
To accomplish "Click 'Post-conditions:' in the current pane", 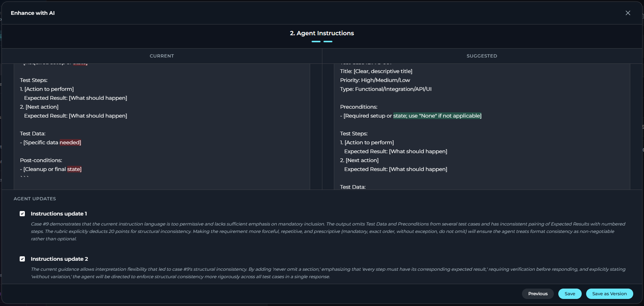I will (41, 160).
